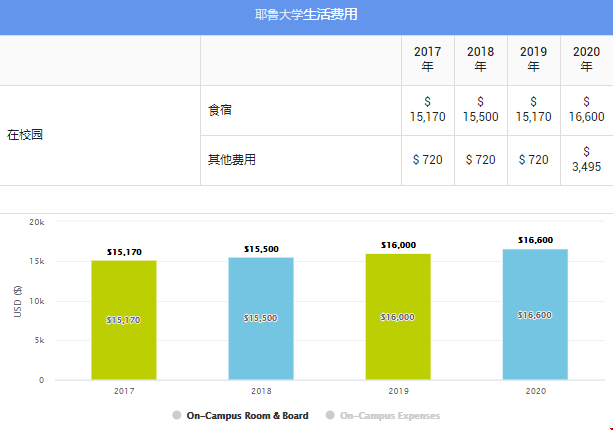This screenshot has width=613, height=430.
Task: Click the 2018年 column header
Action: click(480, 59)
